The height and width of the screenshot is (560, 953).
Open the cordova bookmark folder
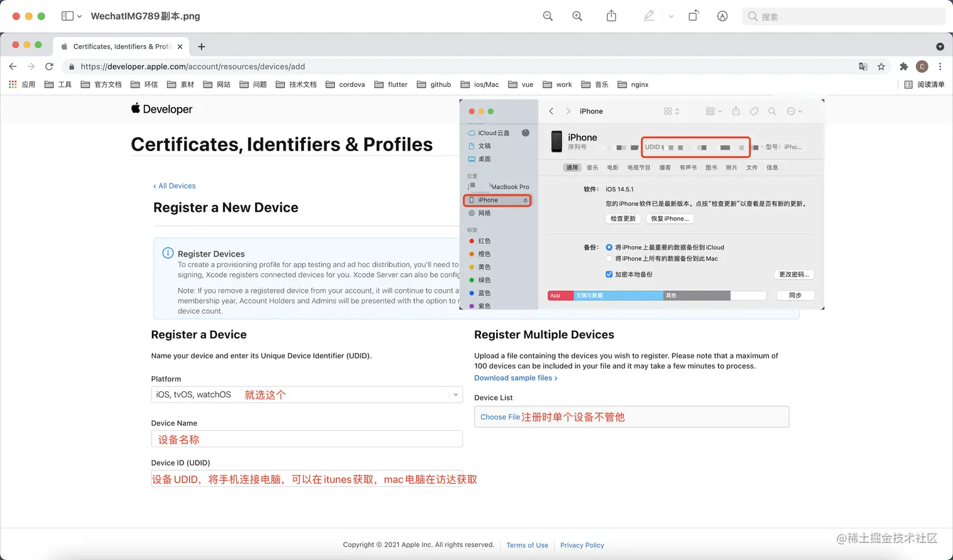tap(345, 84)
